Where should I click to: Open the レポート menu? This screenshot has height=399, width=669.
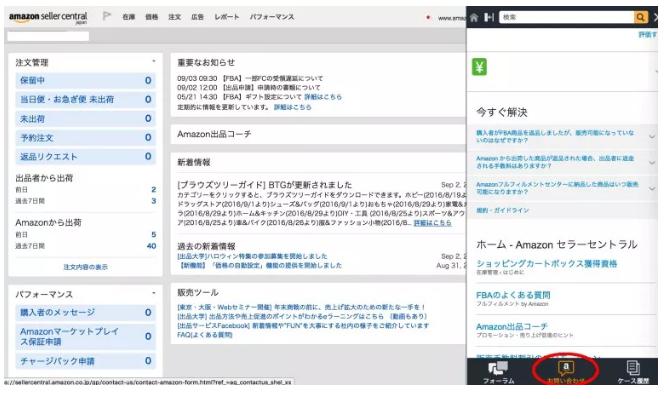[x=227, y=17]
